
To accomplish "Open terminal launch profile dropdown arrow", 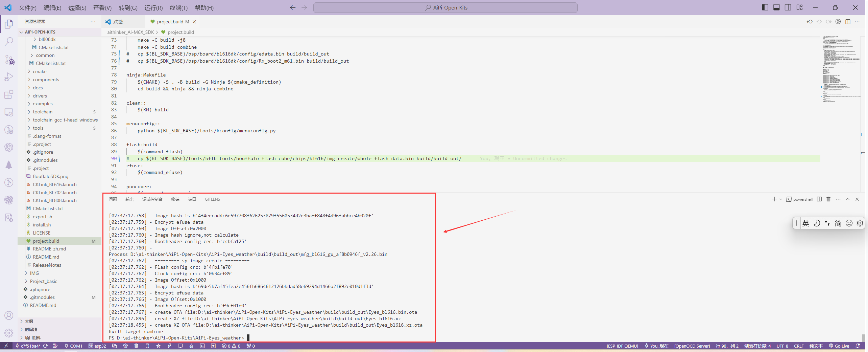I will pyautogui.click(x=780, y=199).
